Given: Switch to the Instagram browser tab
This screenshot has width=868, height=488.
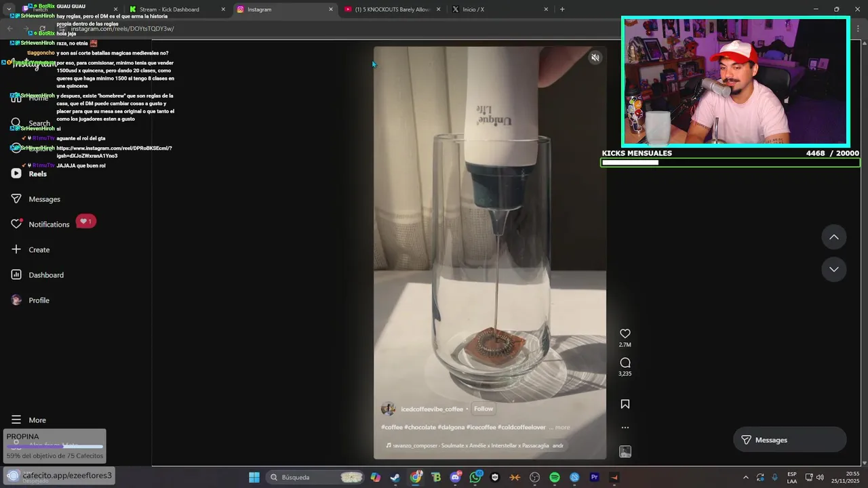Looking at the screenshot, I should tap(285, 9).
